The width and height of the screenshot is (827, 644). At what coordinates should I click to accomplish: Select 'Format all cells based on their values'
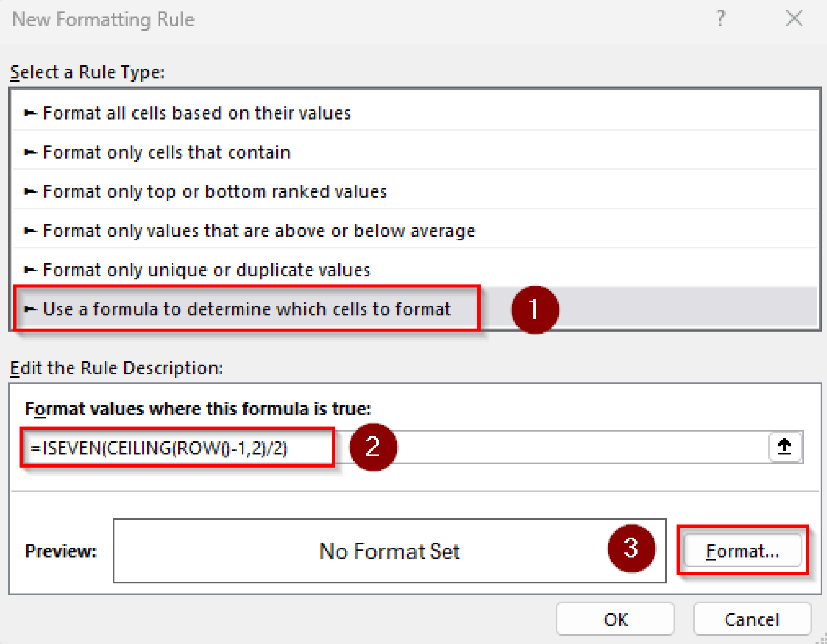[196, 113]
